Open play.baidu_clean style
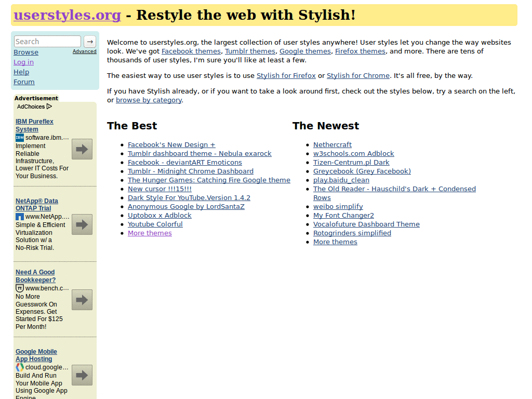 click(341, 180)
